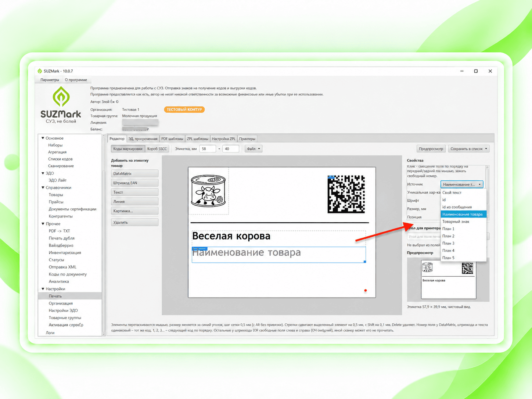The height and width of the screenshot is (399, 532).
Task: Select the DataMatrix code on label
Action: 346,194
